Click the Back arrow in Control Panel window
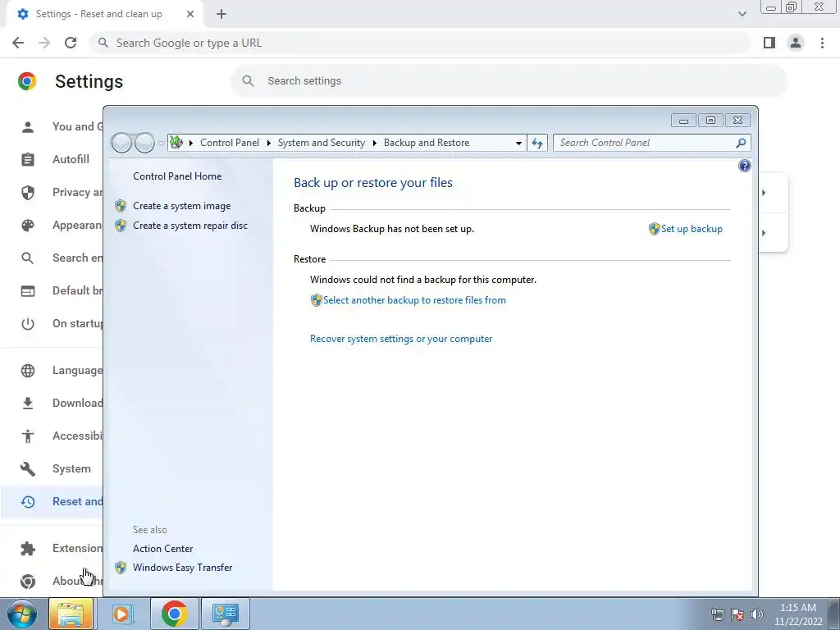Screen dimensions: 840x630 point(121,143)
